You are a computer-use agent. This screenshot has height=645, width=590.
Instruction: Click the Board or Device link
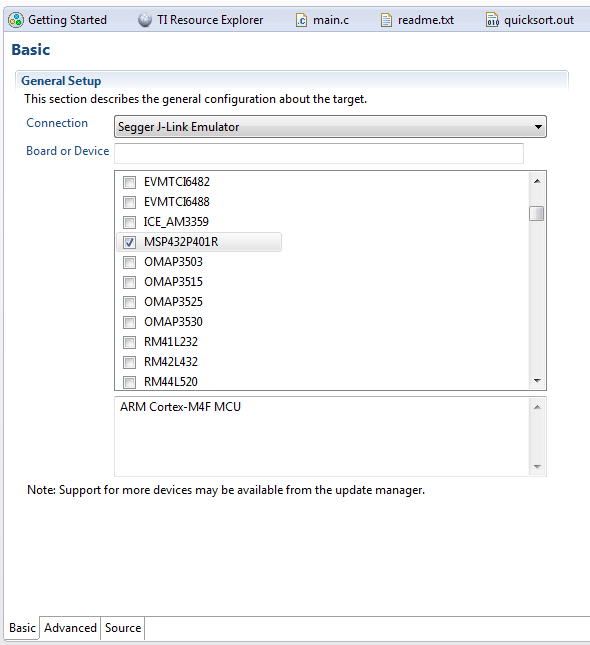(x=68, y=151)
